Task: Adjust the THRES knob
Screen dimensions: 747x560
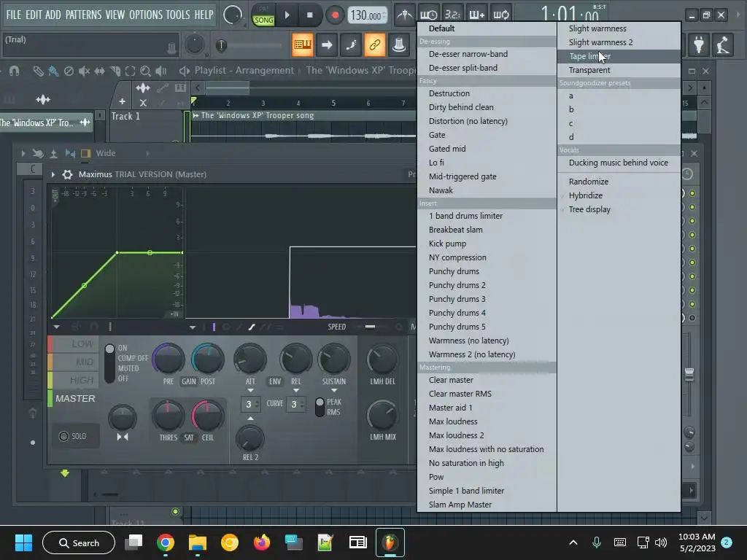Action: coord(169,415)
